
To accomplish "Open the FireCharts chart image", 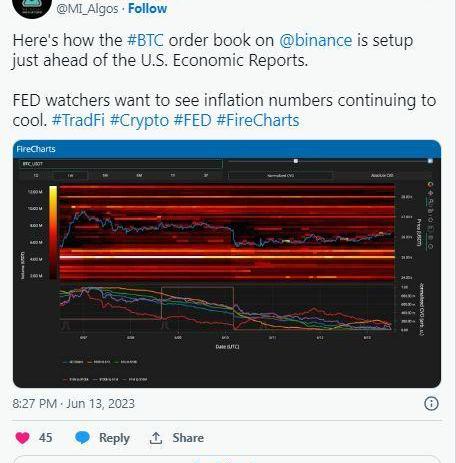I will coord(227,264).
